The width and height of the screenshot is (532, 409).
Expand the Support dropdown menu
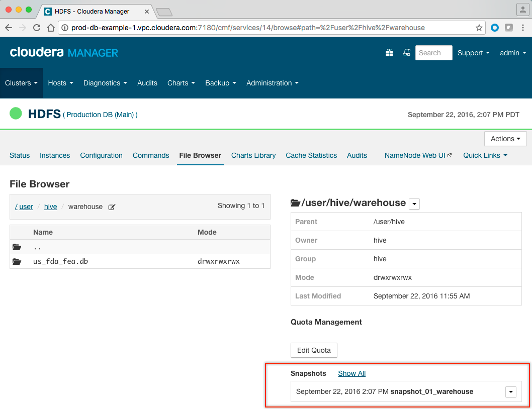pyautogui.click(x=473, y=53)
